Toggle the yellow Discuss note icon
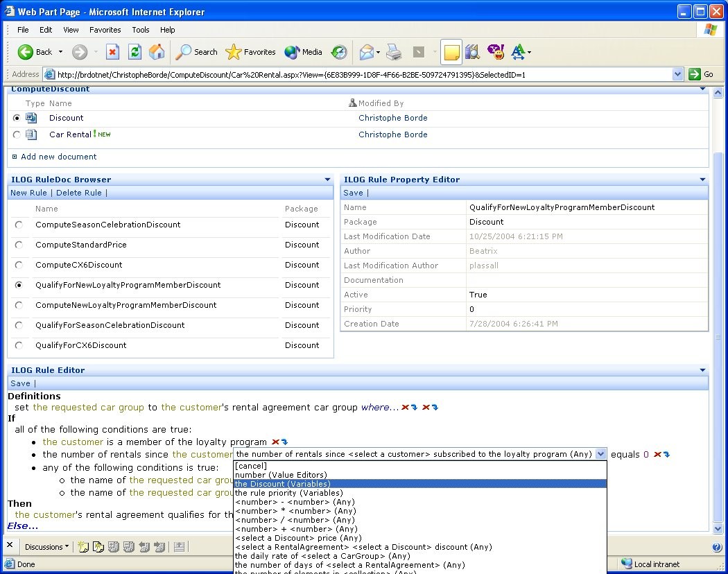The image size is (728, 574). point(451,52)
